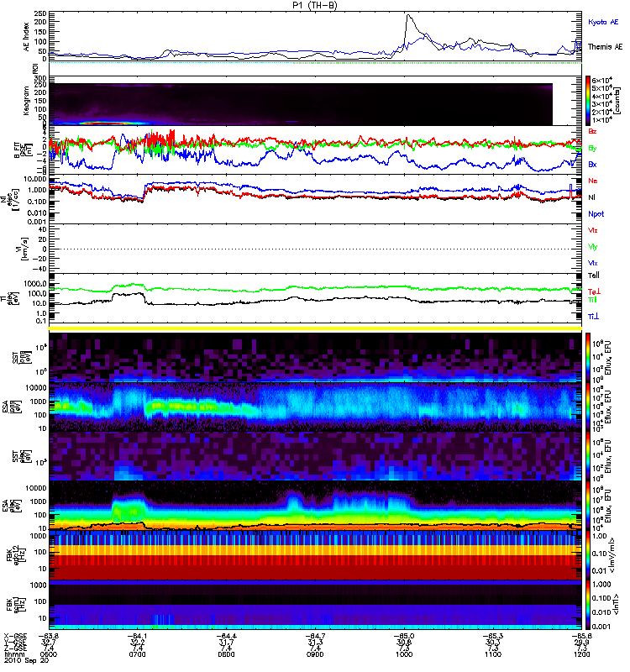Click the Themis AE peak near 250
The width and height of the screenshot is (630, 672).
coord(408,15)
